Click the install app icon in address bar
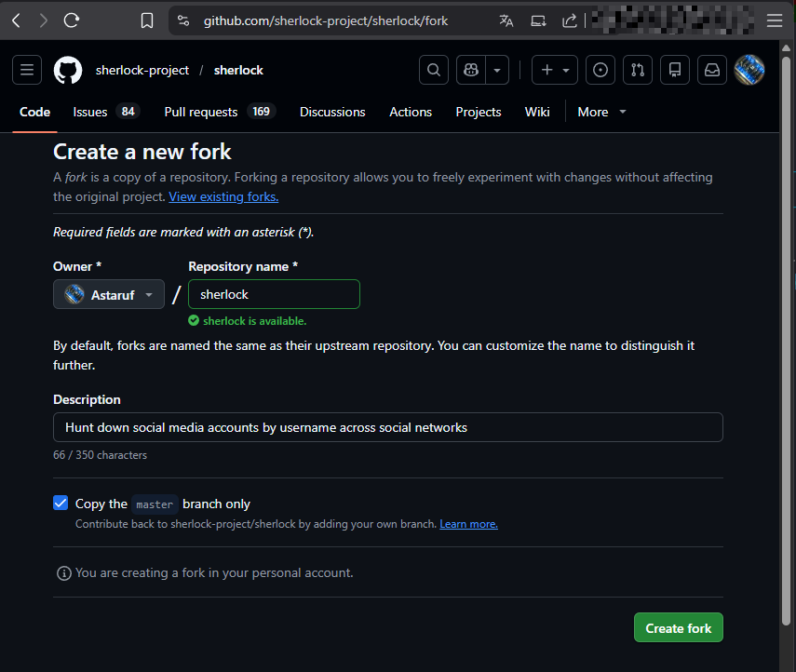The image size is (796, 672). pyautogui.click(x=538, y=20)
